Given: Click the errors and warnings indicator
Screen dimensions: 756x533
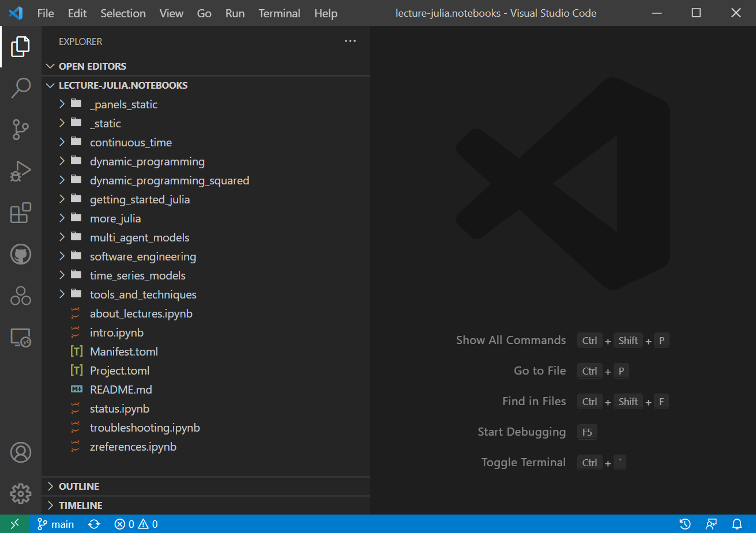Looking at the screenshot, I should tap(136, 524).
